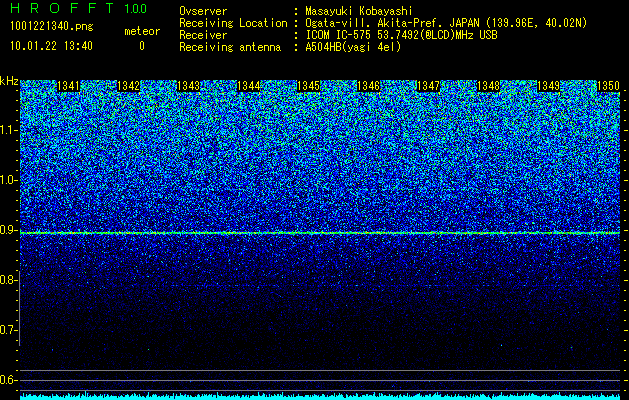Click the HROFFT 1.0.0 title text
The width and height of the screenshot is (629, 400).
(x=79, y=8)
